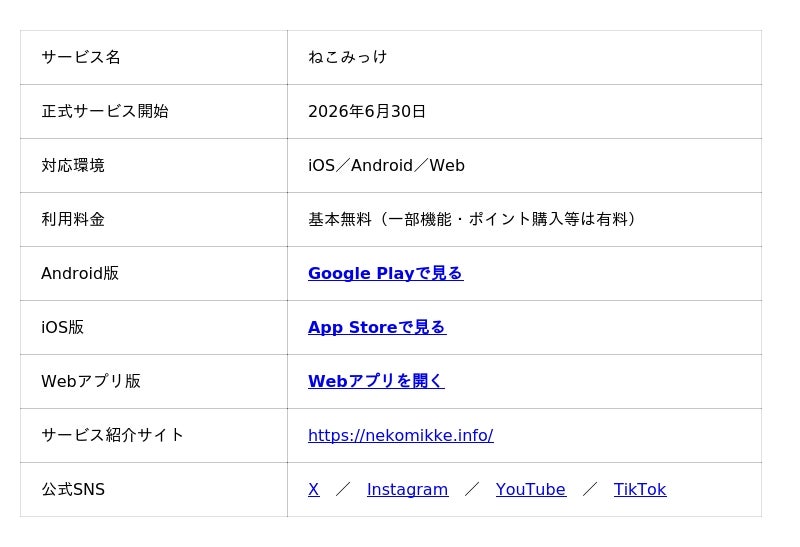Select the Android版 row label
800x547 pixels.
click(80, 274)
